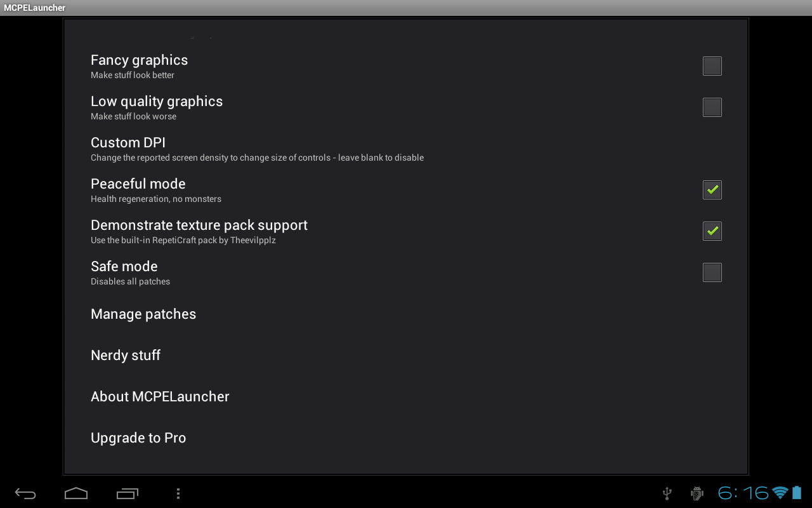The image size is (812, 508).
Task: Enable Fancy graphics
Action: pos(712,65)
